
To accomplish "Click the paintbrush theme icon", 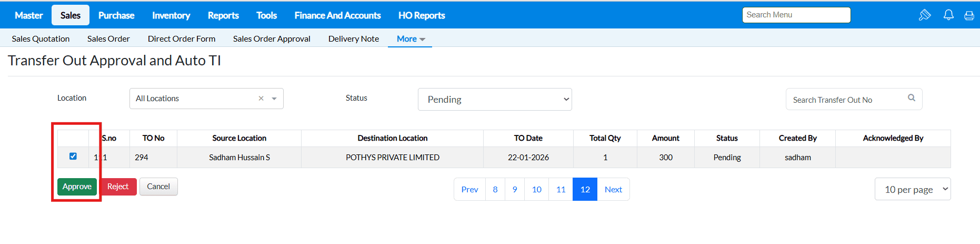I will click(925, 15).
